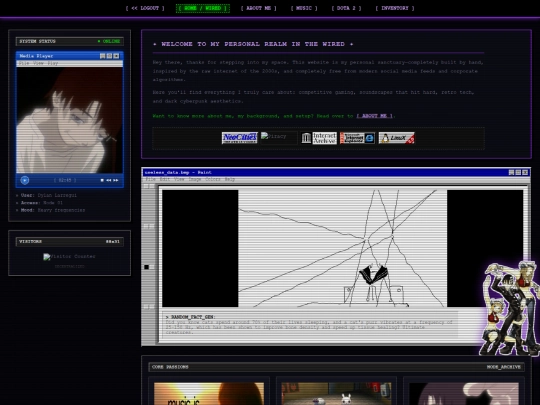
Task: Rewind the Media Player track
Action: pyautogui.click(x=108, y=180)
